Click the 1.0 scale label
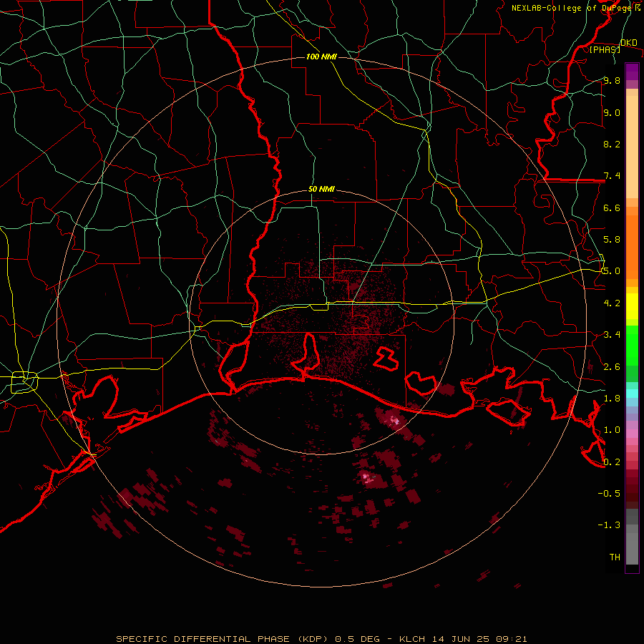Image resolution: width=644 pixels, height=644 pixels. (612, 429)
